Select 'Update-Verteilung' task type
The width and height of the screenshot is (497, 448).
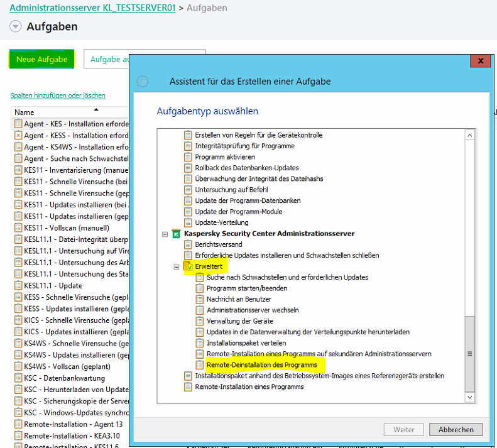[222, 222]
